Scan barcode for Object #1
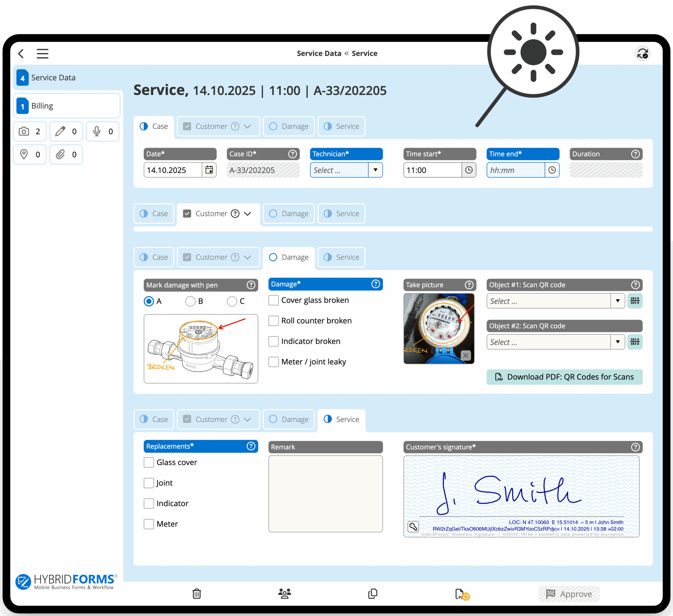Screen dimensions: 673x616 (x=635, y=301)
